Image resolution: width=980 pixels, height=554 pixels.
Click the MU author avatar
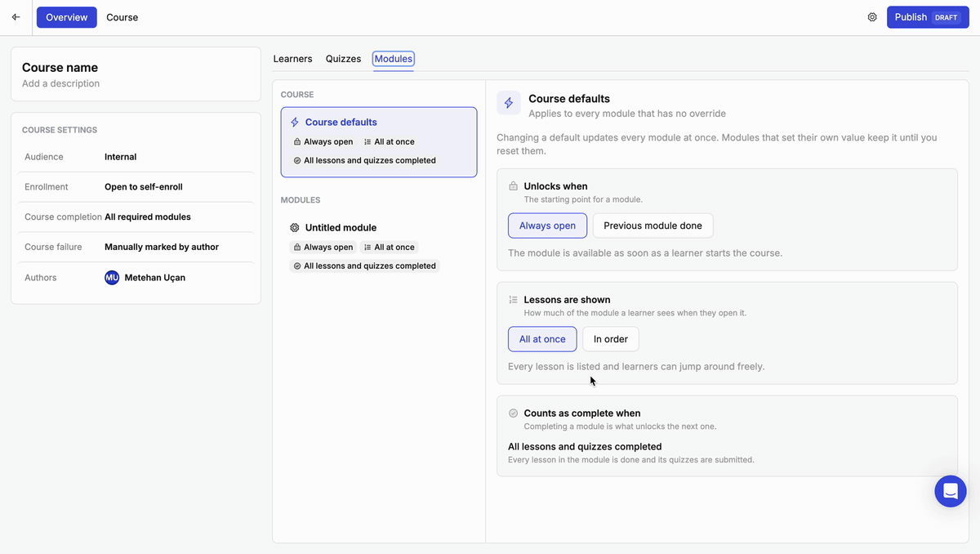(x=112, y=278)
